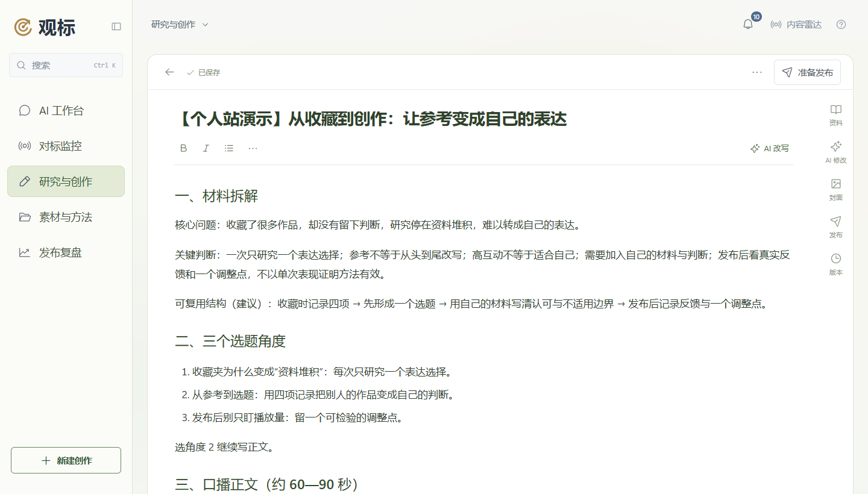Click the paragraph starting with 可复用结构
Image resolution: width=868 pixels, height=494 pixels.
[472, 304]
